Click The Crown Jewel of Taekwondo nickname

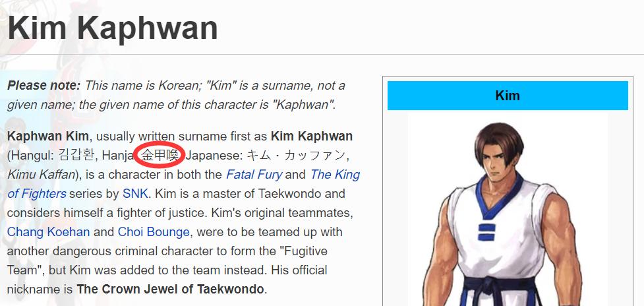170,289
